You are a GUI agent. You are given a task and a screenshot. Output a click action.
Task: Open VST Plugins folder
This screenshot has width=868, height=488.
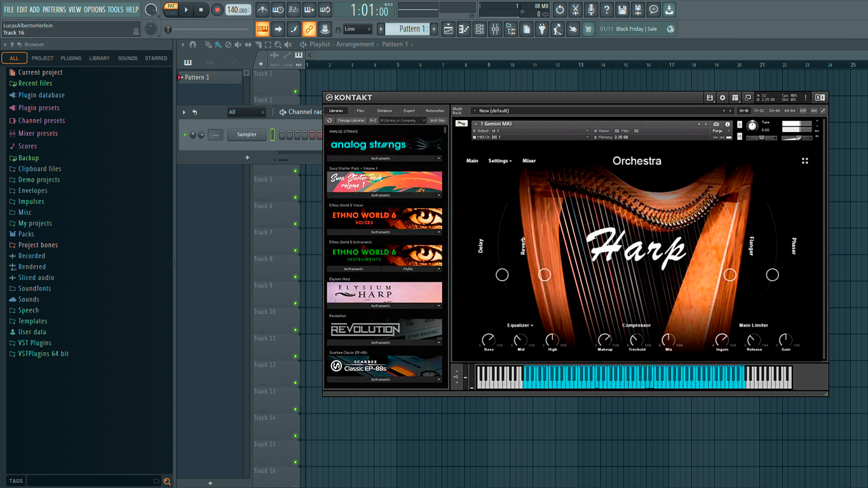[35, 343]
